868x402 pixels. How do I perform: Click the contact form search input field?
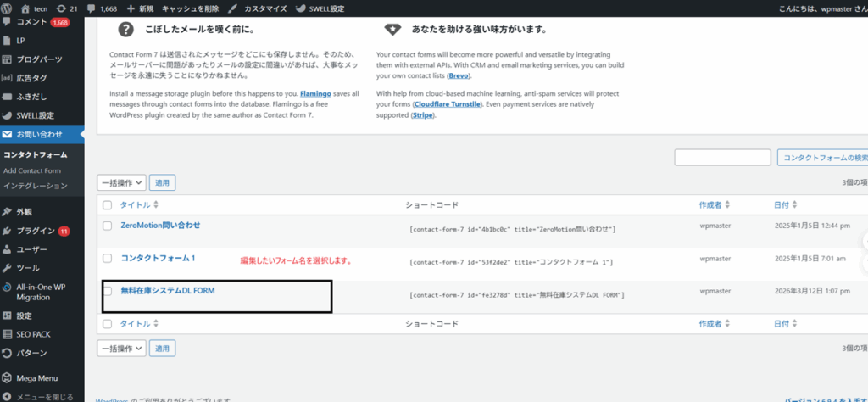coord(722,158)
